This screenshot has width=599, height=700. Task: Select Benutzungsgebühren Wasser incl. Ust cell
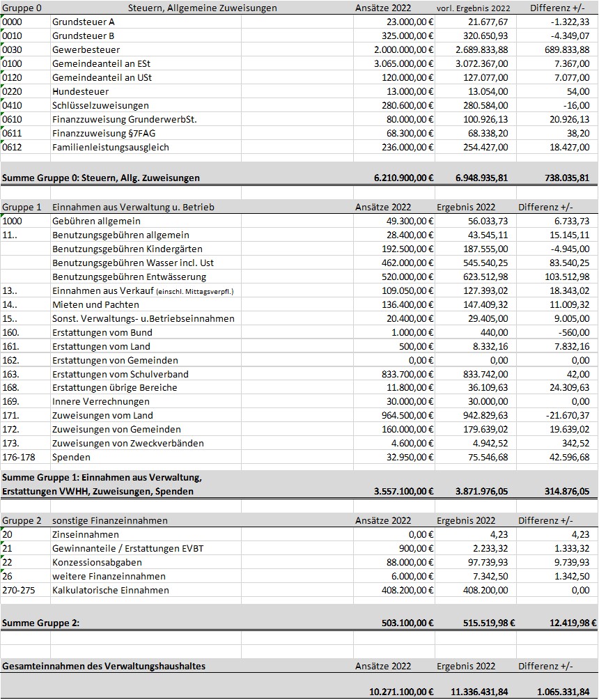tap(146, 263)
